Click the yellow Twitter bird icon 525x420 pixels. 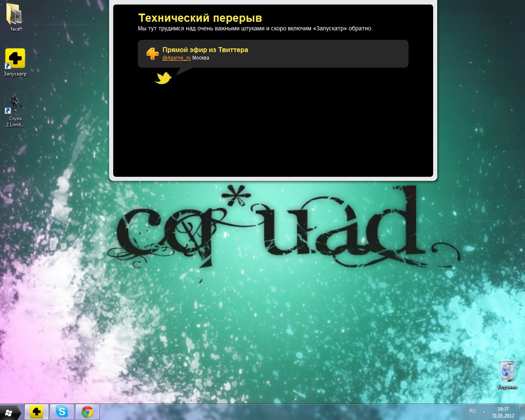[163, 78]
